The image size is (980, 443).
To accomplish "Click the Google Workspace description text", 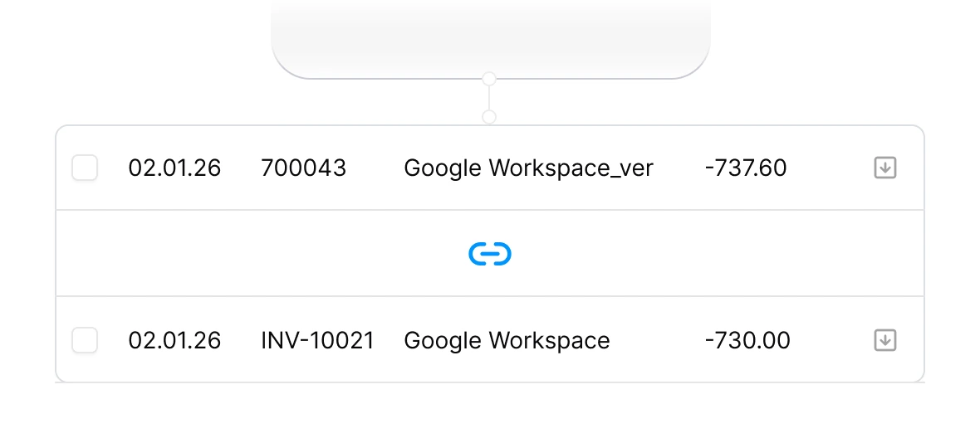I will coord(507,340).
